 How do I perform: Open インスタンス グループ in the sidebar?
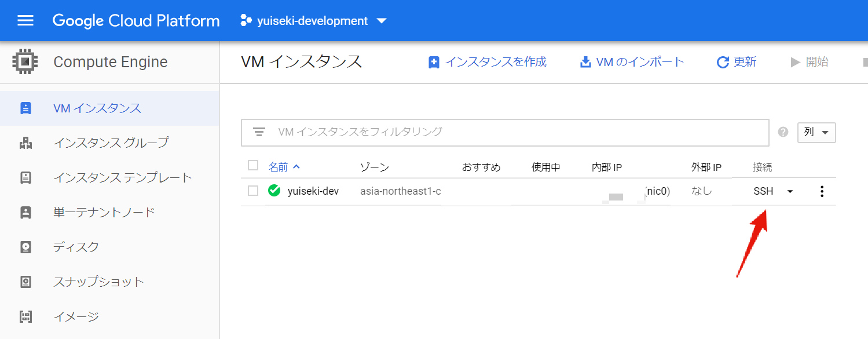pos(109,143)
